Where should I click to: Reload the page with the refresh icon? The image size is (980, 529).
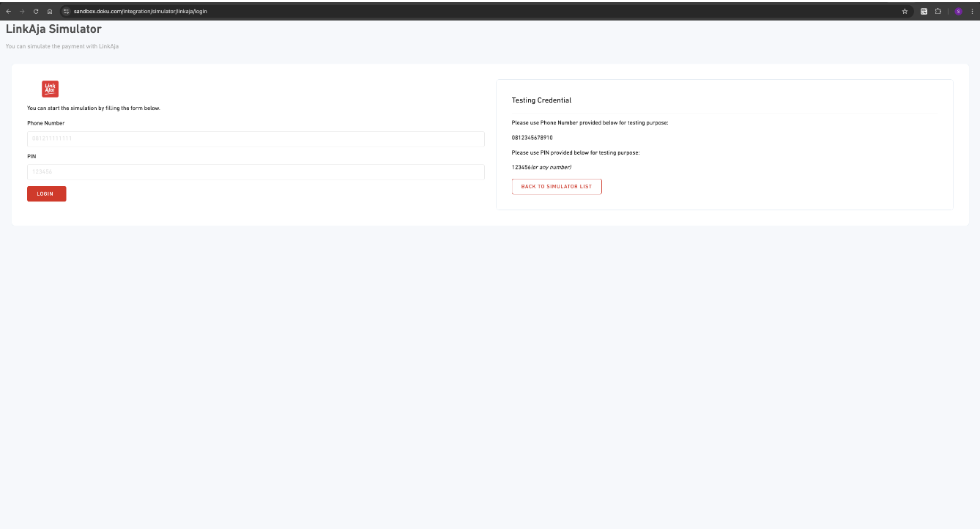36,12
